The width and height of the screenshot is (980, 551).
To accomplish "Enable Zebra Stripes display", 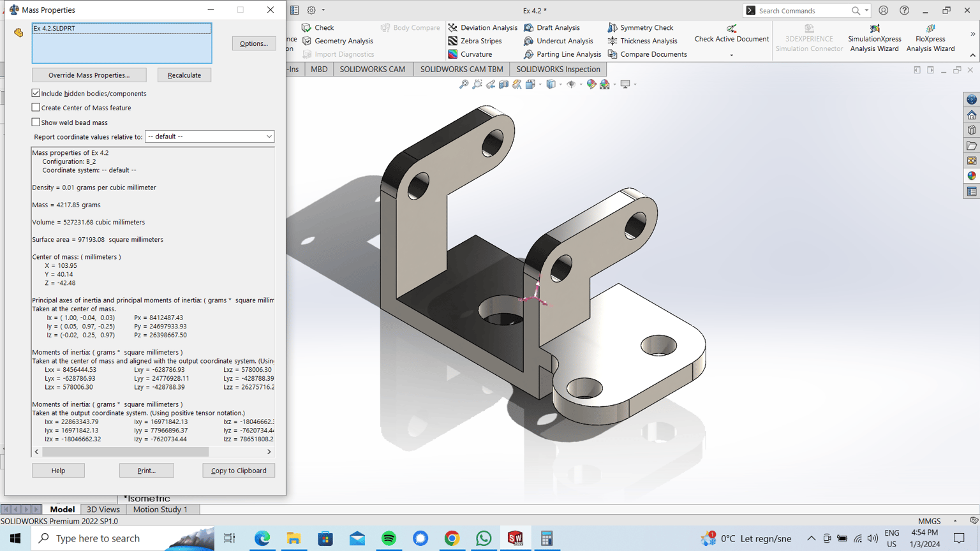I will point(475,41).
